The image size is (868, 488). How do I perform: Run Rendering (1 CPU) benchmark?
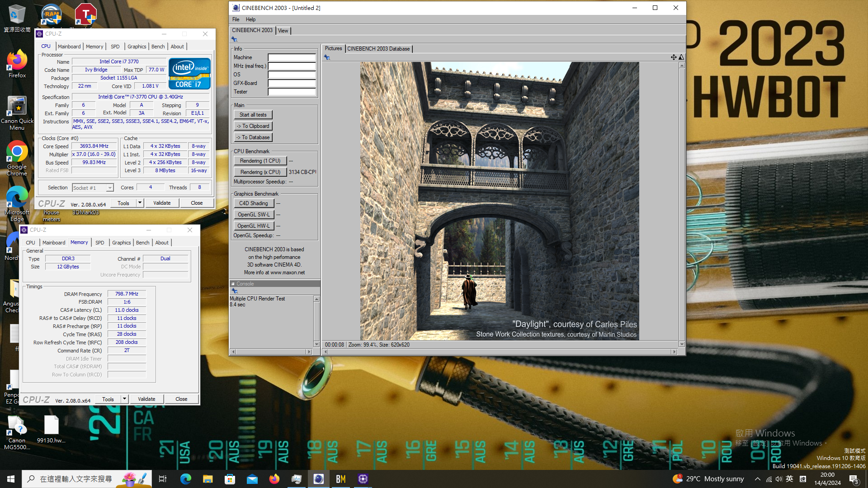point(260,161)
